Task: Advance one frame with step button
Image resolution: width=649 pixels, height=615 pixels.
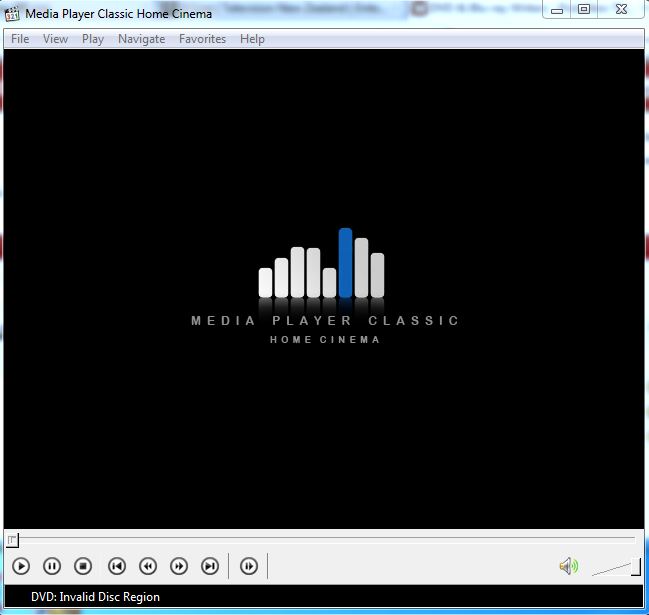Action: pos(249,566)
